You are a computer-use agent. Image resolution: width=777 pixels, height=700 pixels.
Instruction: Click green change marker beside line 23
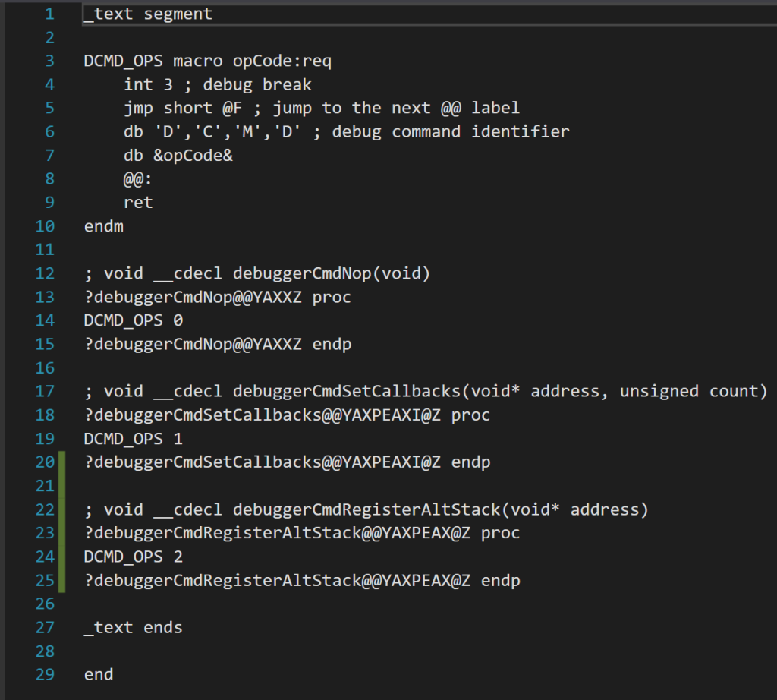point(62,533)
